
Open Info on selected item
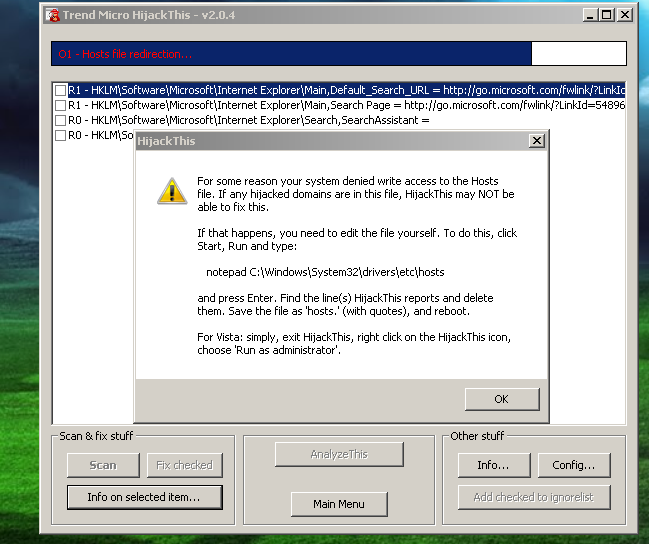coord(144,497)
